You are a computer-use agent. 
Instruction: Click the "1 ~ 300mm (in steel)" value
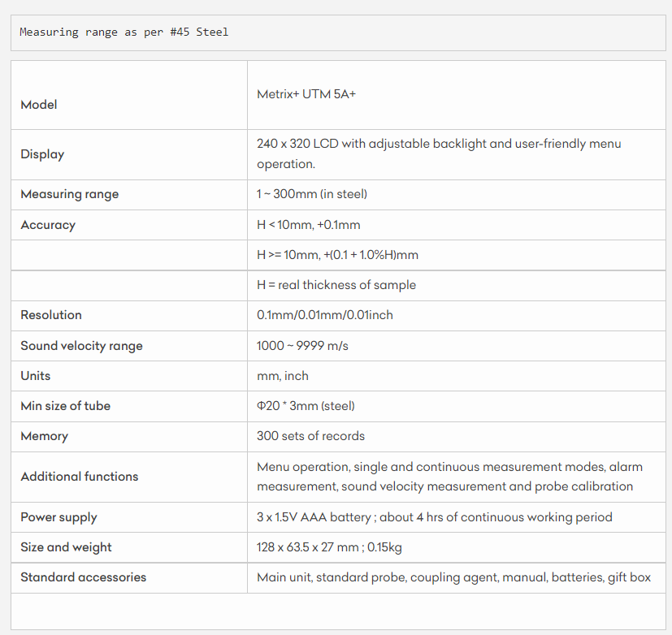[312, 194]
